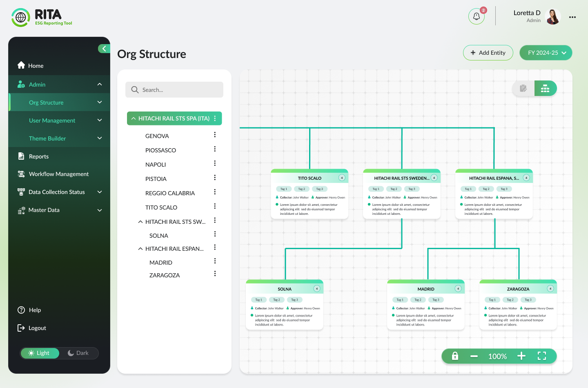This screenshot has width=588, height=388.
Task: Click the HITACHI RAIL STS SWEDEN card badge
Action: [434, 178]
